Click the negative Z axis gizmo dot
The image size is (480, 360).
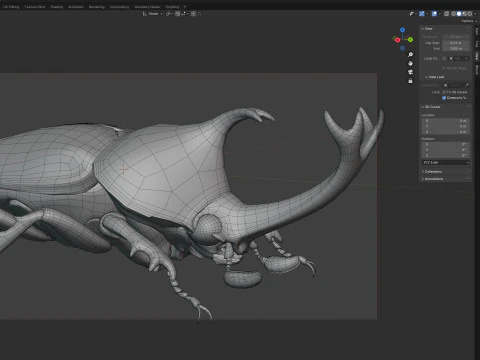click(403, 48)
